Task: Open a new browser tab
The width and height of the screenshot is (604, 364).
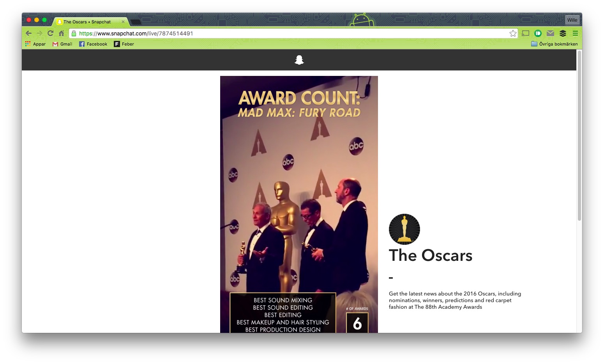Action: tap(136, 22)
